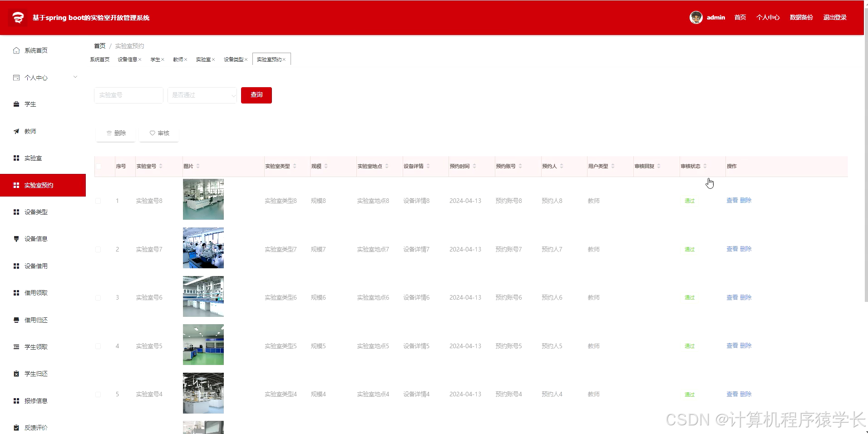This screenshot has width=868, height=434.
Task: Click the red app logo icon
Action: [18, 18]
